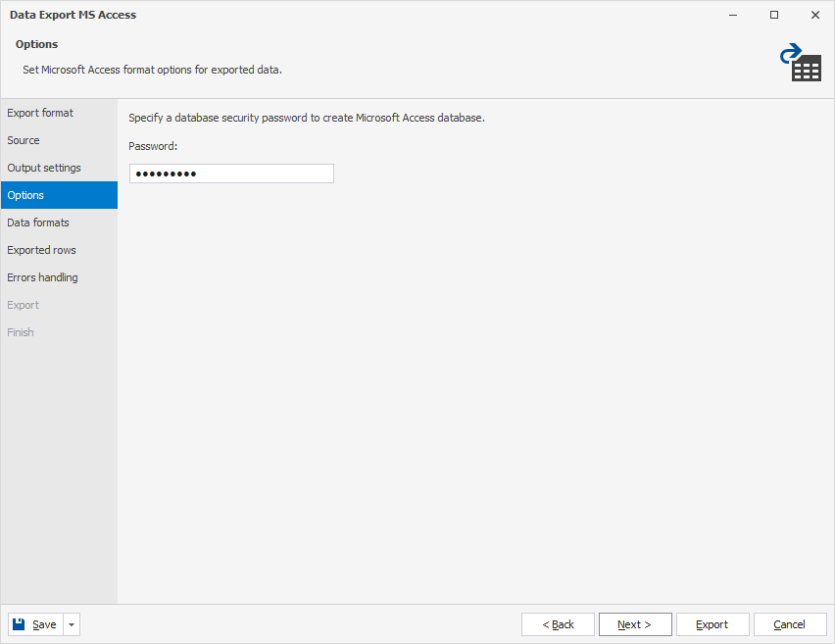Viewport: 835px width, 644px height.
Task: Open the Source step
Action: point(59,140)
